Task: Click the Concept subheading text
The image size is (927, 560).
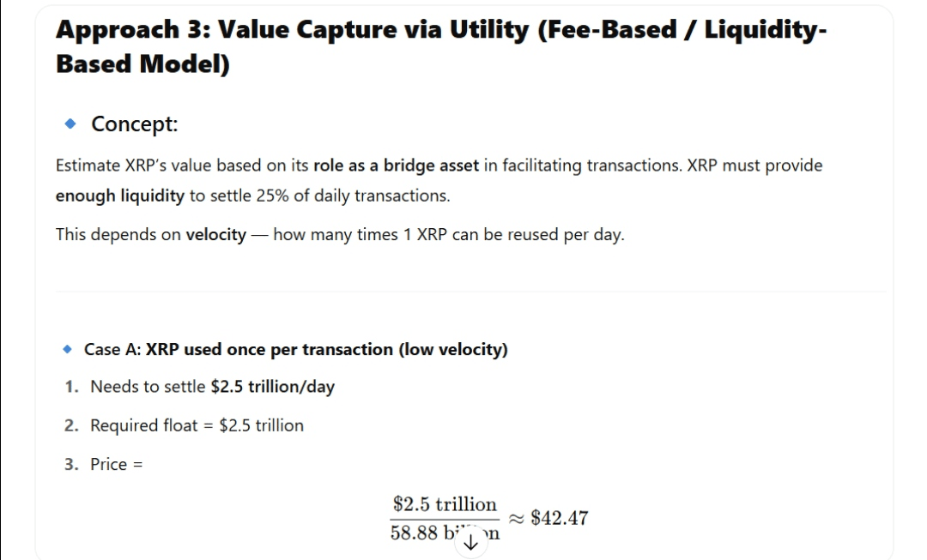Action: click(x=134, y=124)
